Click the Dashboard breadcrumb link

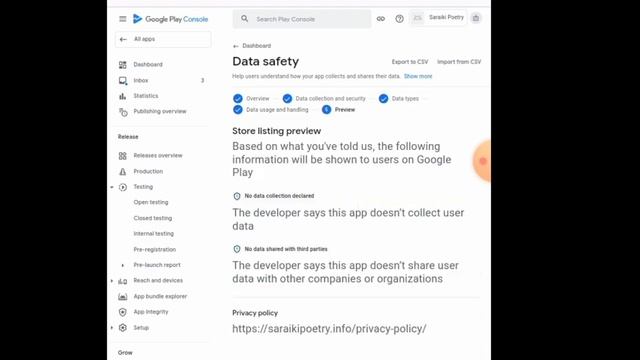click(256, 46)
